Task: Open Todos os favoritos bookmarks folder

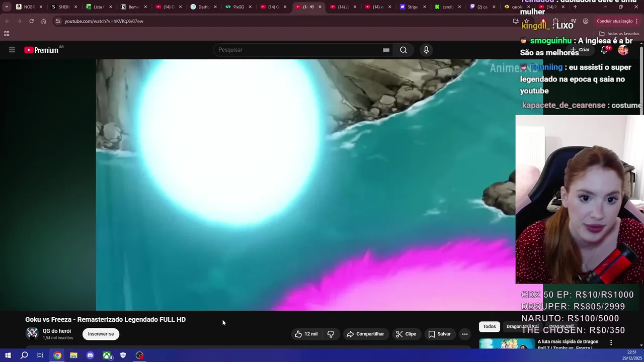Action: tap(619, 34)
